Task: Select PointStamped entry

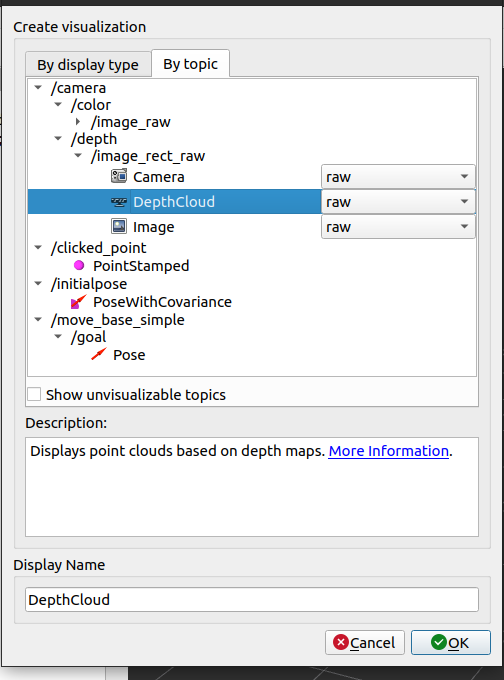Action: click(x=141, y=265)
